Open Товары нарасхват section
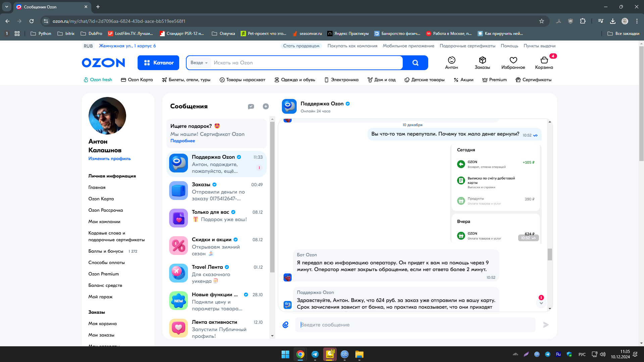Image resolution: width=644 pixels, height=362 pixels. coord(242,80)
